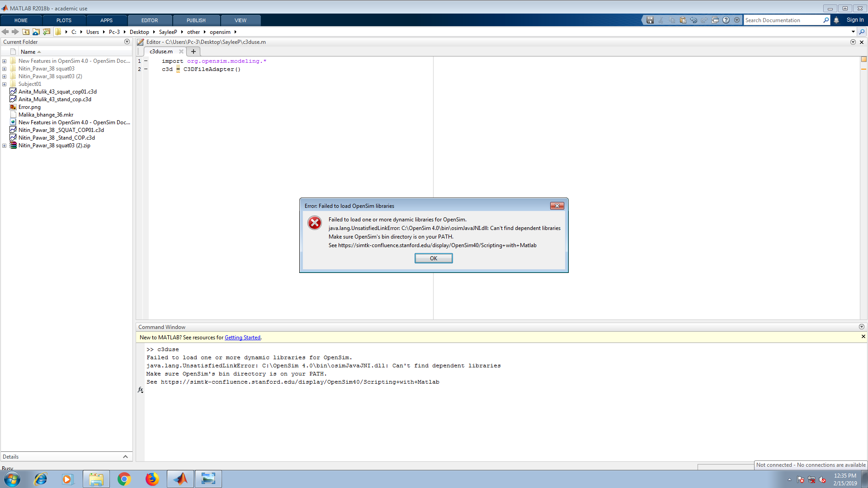
Task: Click the Undo arrow icon
Action: point(693,20)
